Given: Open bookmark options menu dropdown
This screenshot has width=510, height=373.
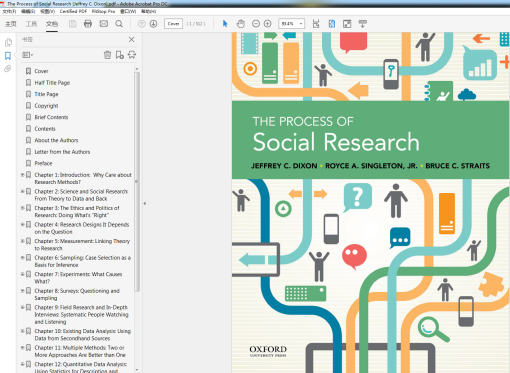Looking at the screenshot, I should [28, 55].
